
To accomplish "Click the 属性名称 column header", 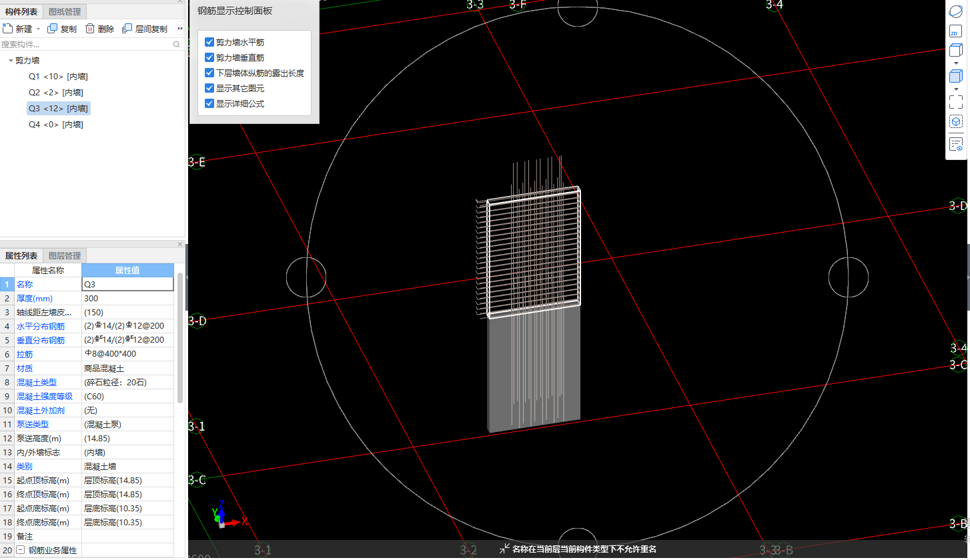I will pos(48,270).
